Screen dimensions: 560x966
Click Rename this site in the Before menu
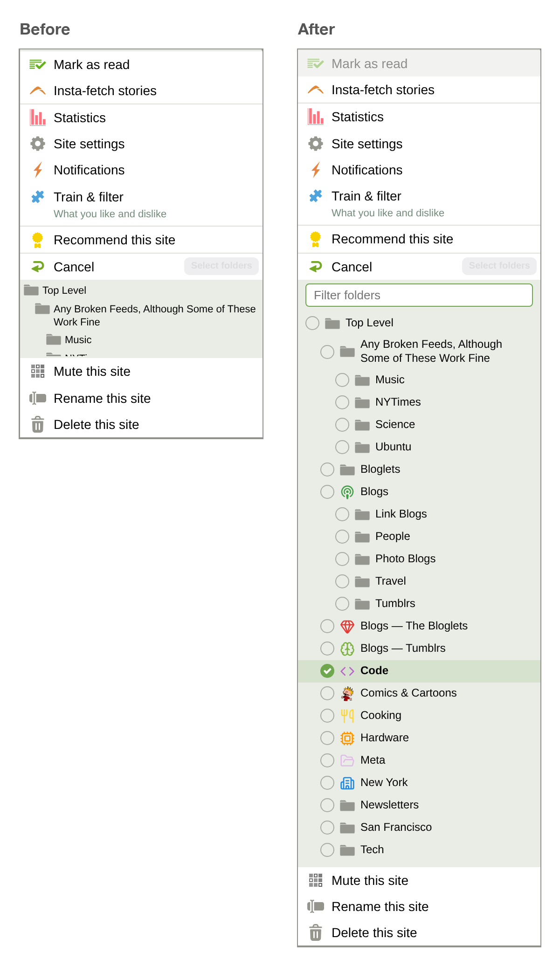141,398
